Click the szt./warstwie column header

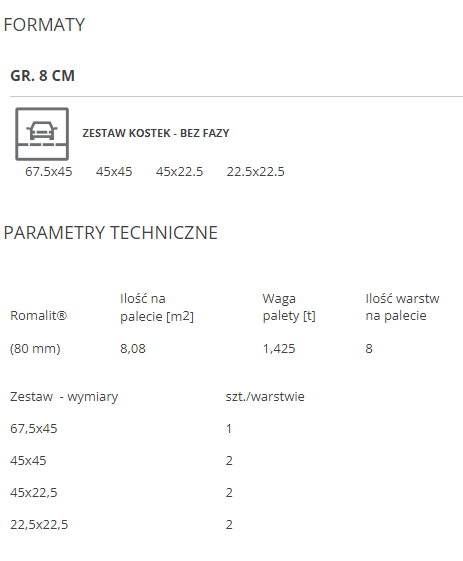265,396
